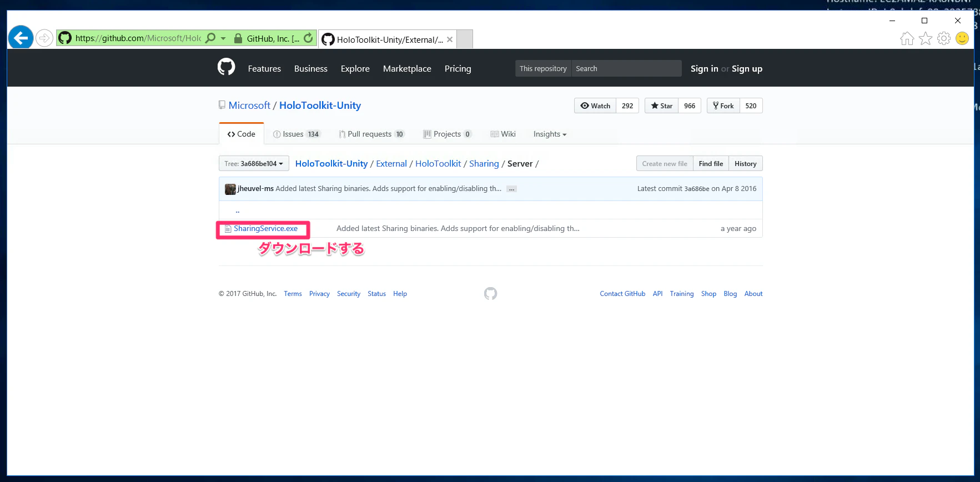This screenshot has height=482, width=980.
Task: Click the History button
Action: 745,163
